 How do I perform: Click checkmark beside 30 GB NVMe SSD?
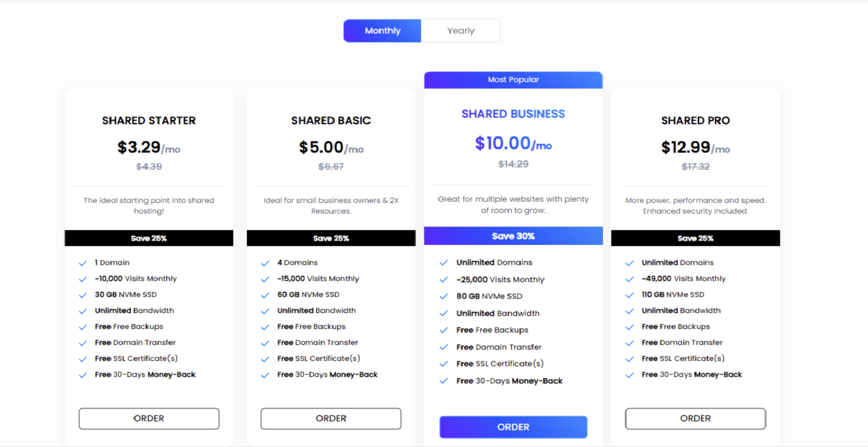coord(83,295)
